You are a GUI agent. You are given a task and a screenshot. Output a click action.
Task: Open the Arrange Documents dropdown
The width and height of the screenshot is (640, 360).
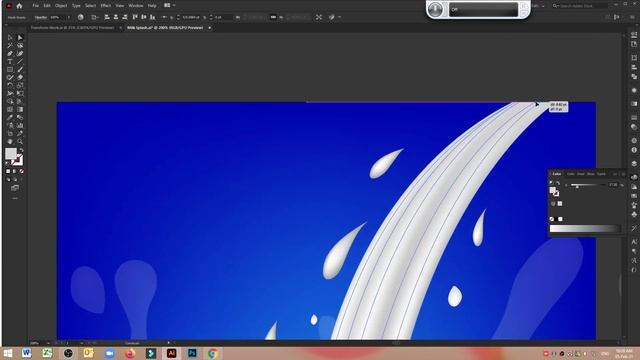pyautogui.click(x=169, y=6)
